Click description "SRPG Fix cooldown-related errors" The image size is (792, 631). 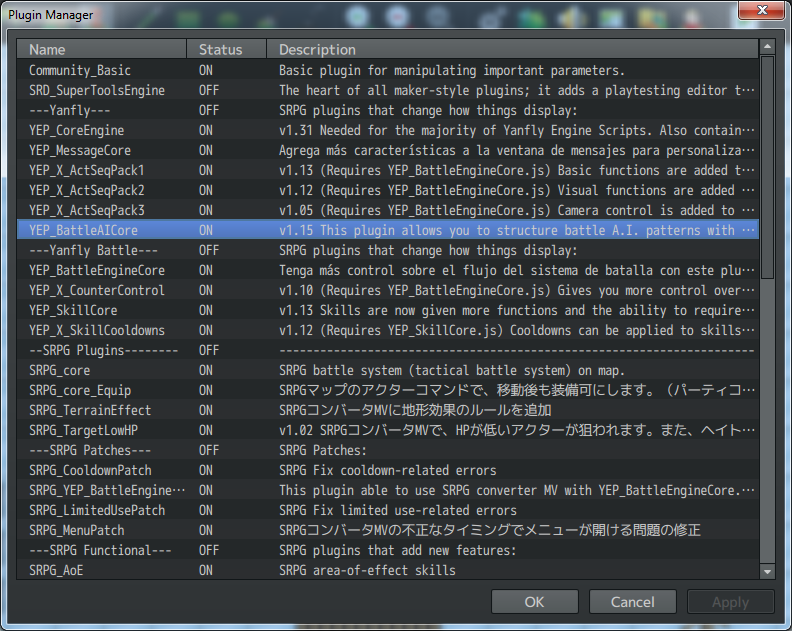[387, 470]
